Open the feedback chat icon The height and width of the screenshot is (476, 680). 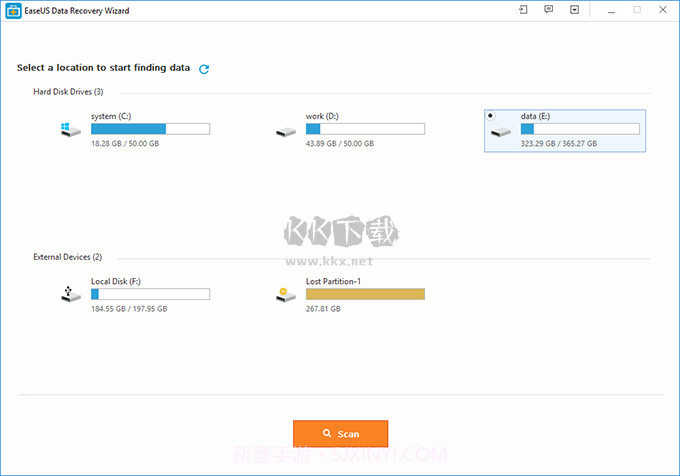tap(548, 9)
